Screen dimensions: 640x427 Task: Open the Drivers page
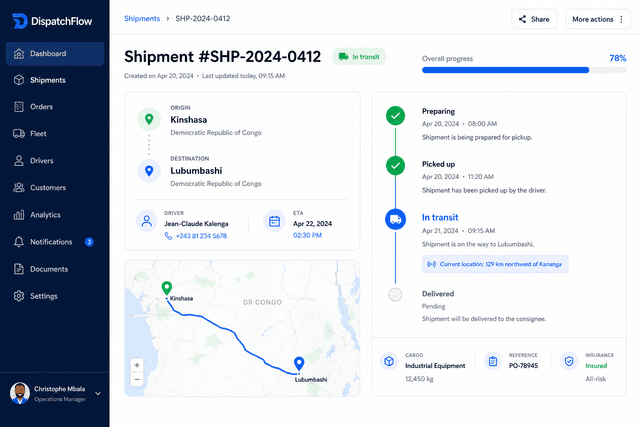[55, 161]
